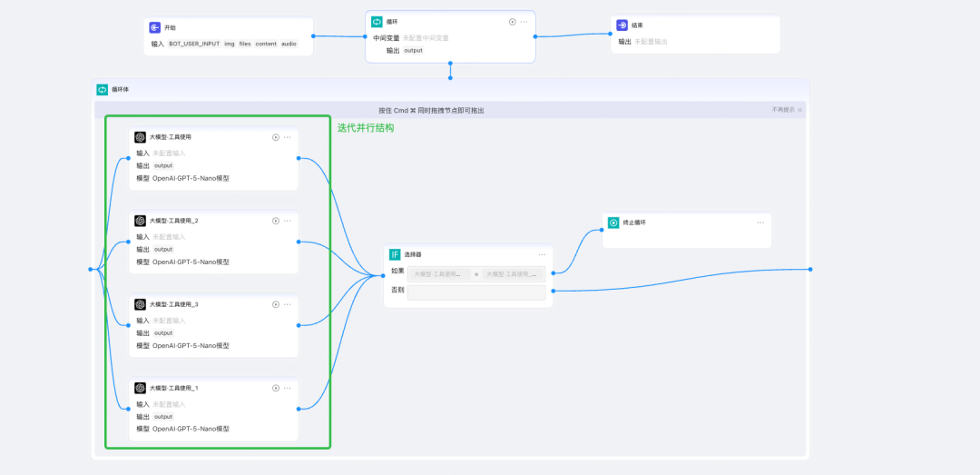Open more options on the 选择器 node
Viewport: 980px width, 475px height.
click(x=542, y=255)
